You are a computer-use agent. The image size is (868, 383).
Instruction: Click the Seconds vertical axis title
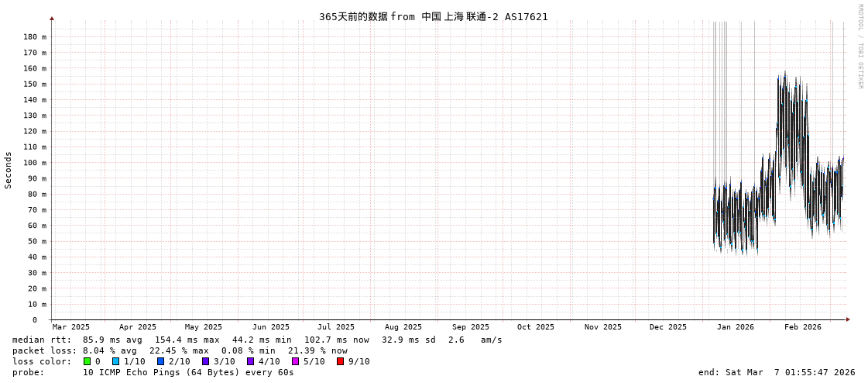[9, 170]
